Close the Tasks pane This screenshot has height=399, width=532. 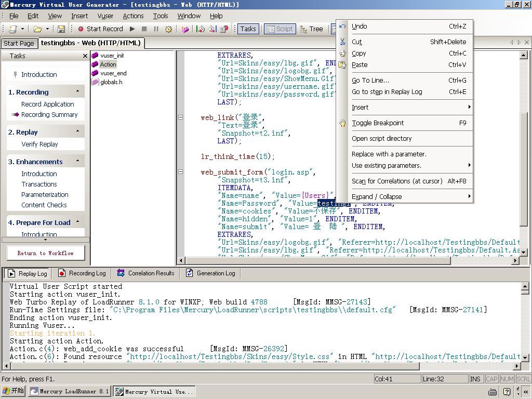click(85, 56)
